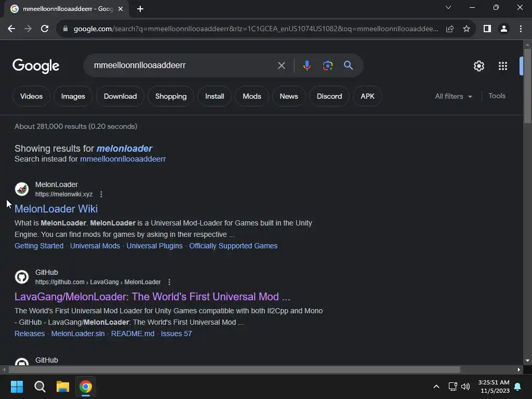
Task: Close the mmeelloonnllooaaddeerr tab
Action: pyautogui.click(x=121, y=9)
